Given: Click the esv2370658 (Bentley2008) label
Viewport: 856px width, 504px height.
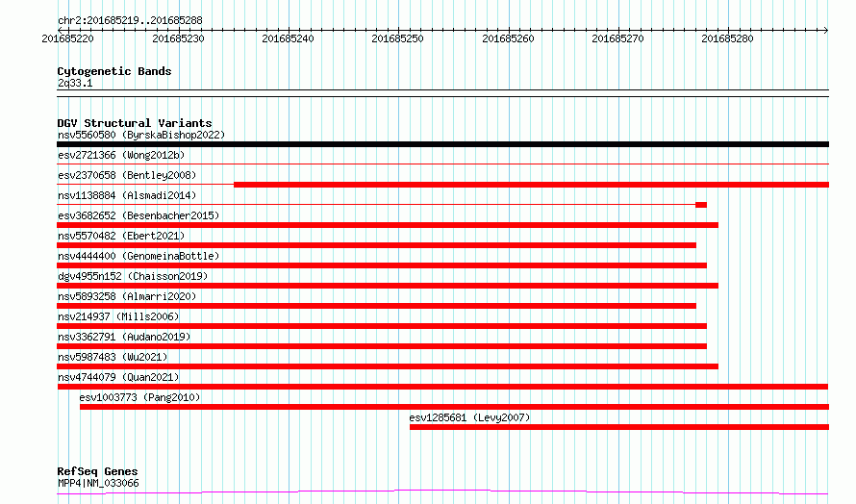Looking at the screenshot, I should pyautogui.click(x=127, y=175).
